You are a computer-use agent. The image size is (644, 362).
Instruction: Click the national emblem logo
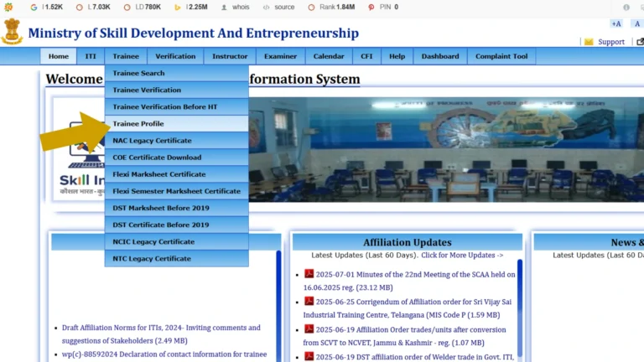pyautogui.click(x=13, y=32)
